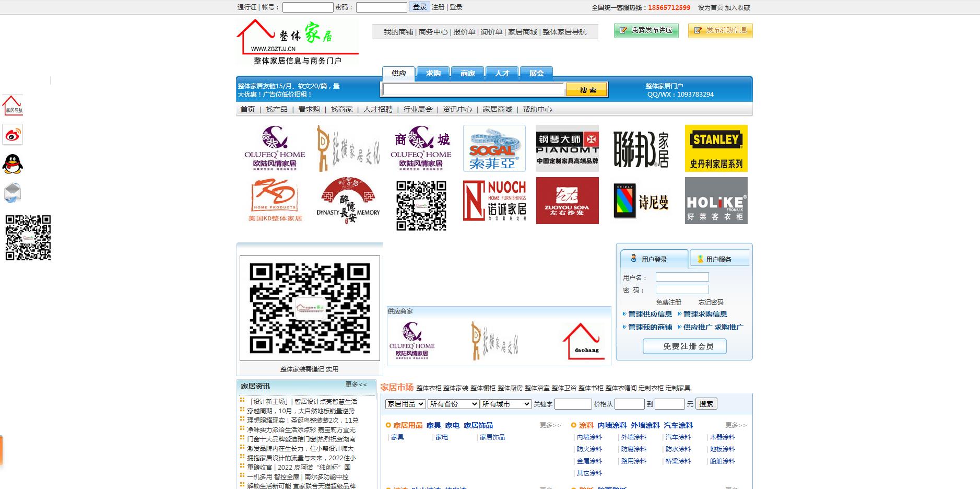The width and height of the screenshot is (980, 489).
Task: Open daohang red house logo in 供应商家
Action: pyautogui.click(x=584, y=342)
